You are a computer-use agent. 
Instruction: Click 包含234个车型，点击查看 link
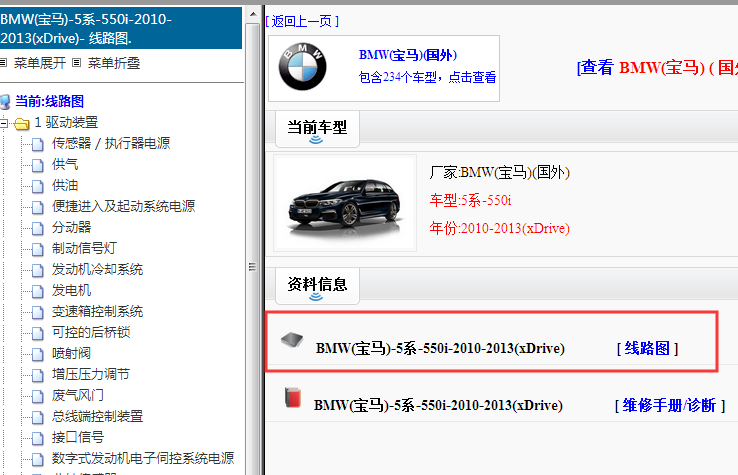427,77
